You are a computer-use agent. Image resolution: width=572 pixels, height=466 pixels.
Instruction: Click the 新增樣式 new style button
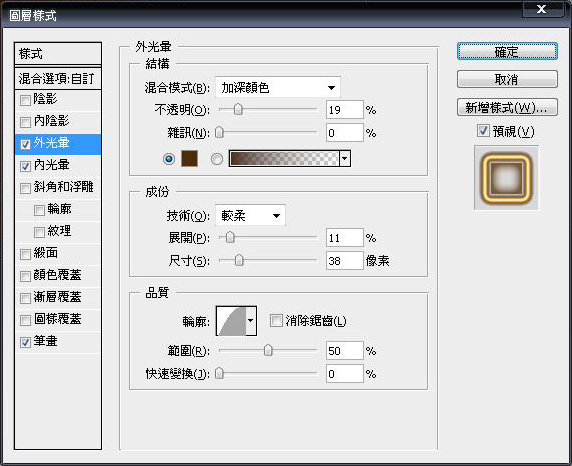coord(507,107)
